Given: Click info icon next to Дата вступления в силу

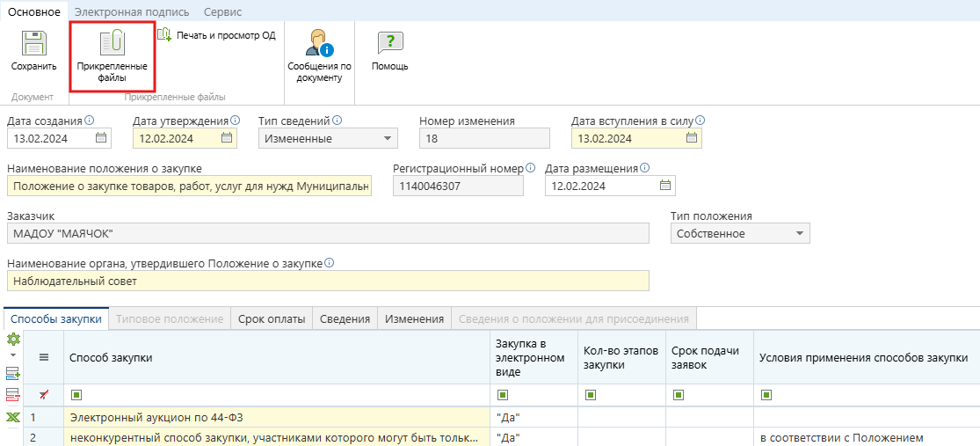Looking at the screenshot, I should tap(701, 121).
